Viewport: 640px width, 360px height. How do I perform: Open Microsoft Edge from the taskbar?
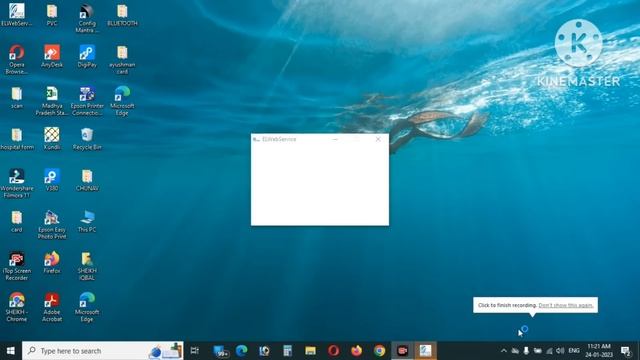pos(242,351)
